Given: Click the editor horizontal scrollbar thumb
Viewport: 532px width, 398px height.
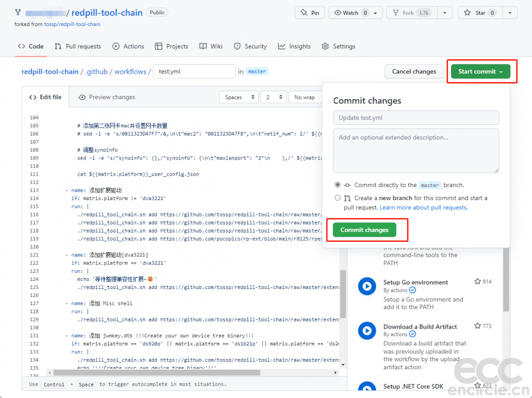Looking at the screenshot, I should click(157, 373).
